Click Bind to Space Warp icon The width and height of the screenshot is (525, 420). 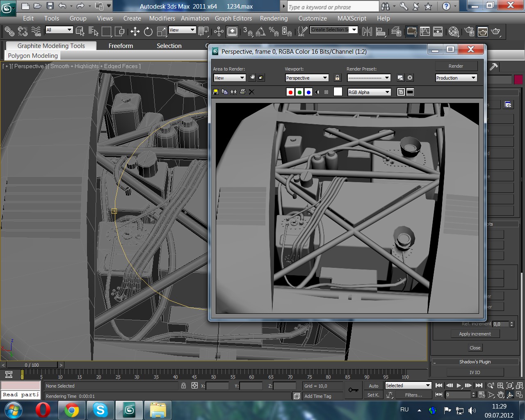[x=36, y=31]
